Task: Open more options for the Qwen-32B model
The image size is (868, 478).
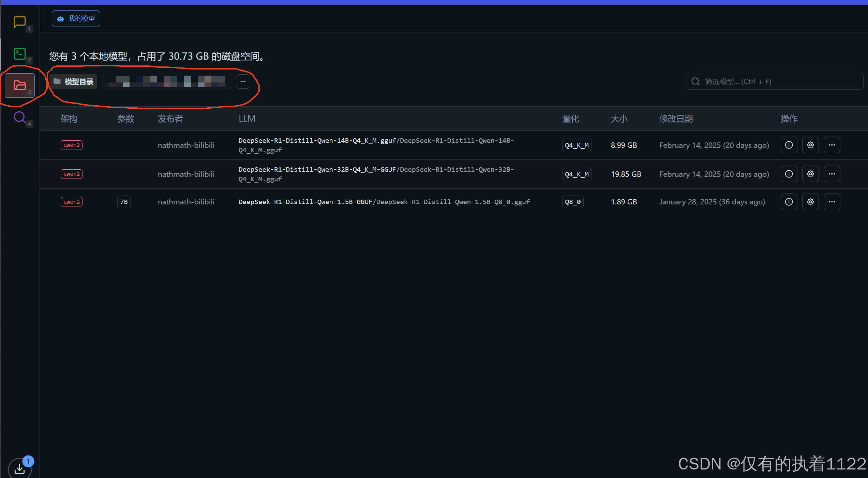Action: 832,174
